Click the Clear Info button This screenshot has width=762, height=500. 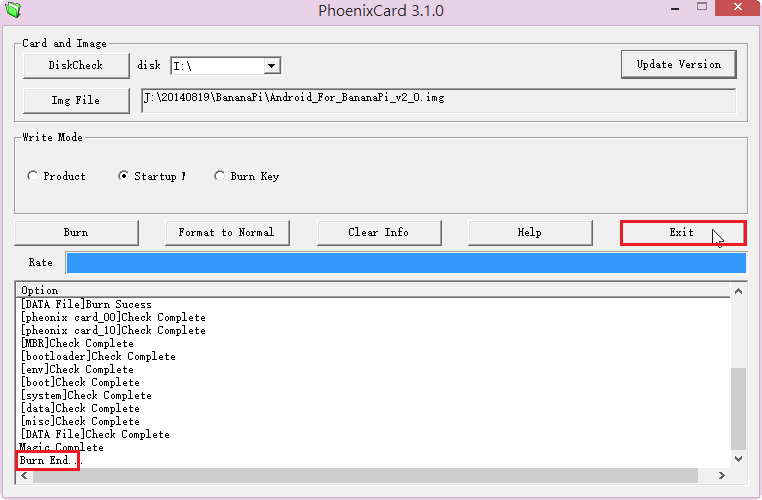pyautogui.click(x=379, y=233)
